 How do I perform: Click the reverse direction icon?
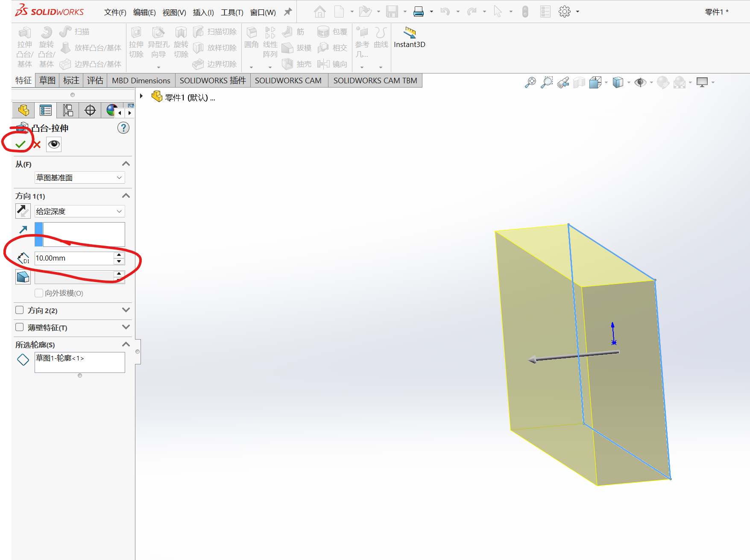coord(23,211)
